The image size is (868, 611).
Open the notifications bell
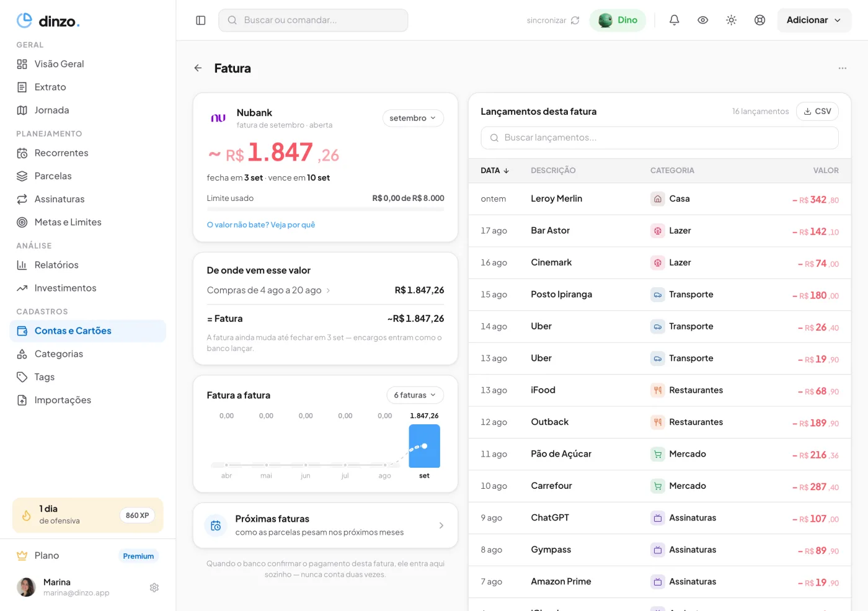click(x=675, y=20)
